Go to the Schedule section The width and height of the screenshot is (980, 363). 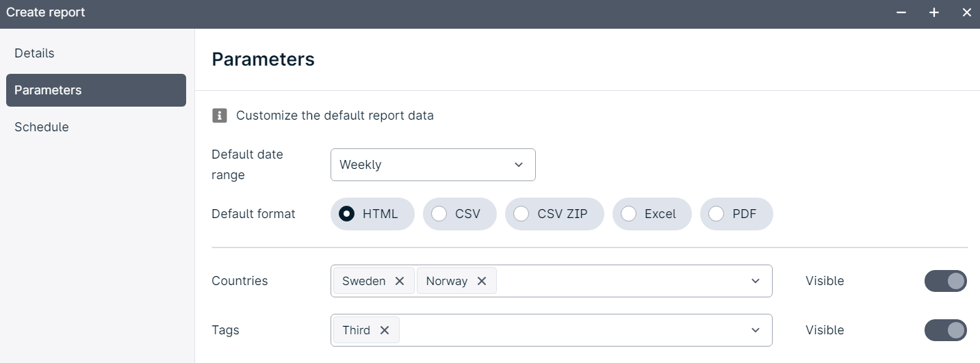(x=96, y=127)
